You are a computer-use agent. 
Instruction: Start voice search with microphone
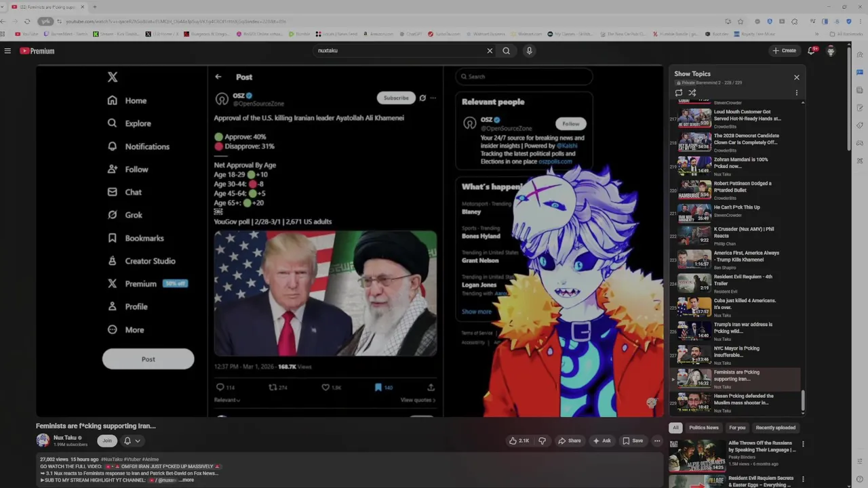tap(530, 51)
